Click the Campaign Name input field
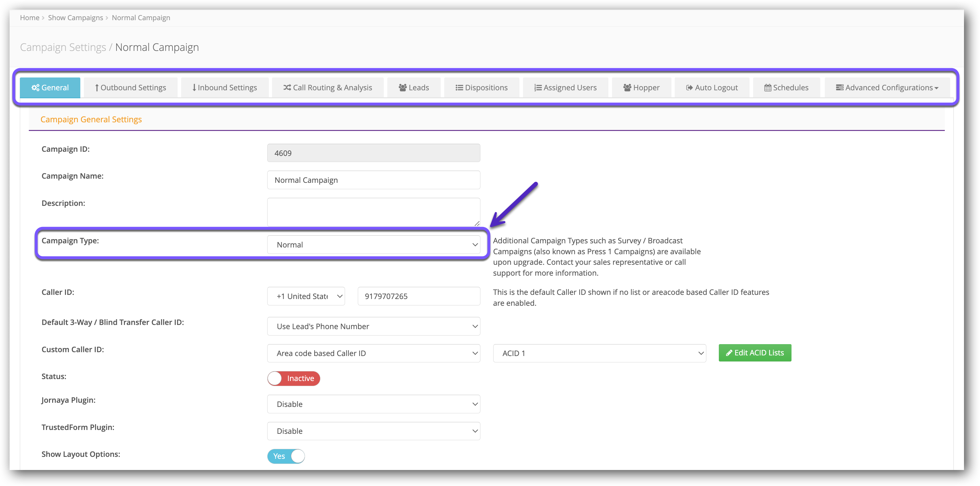Screen dimensions: 980x486 pos(373,180)
